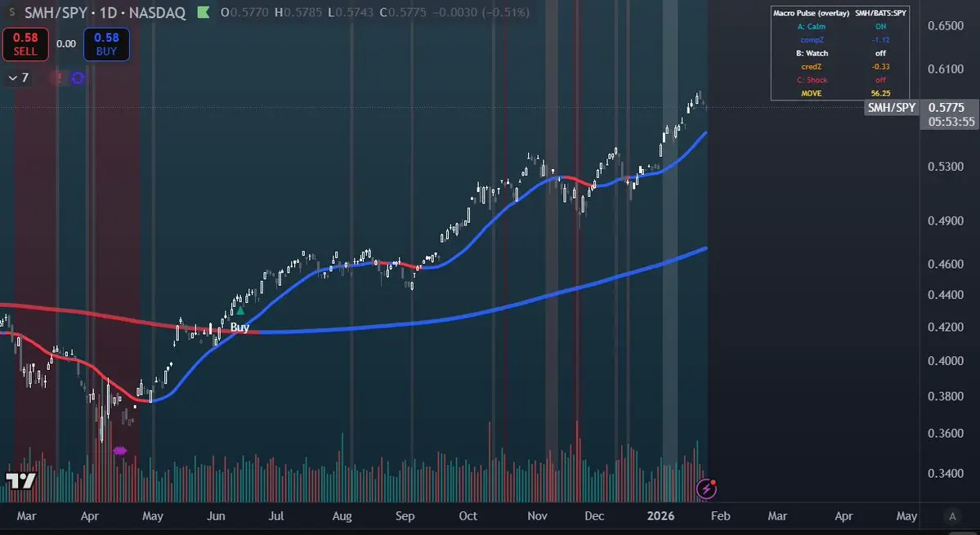Click the Aug label on the time axis
Screen dimensions: 980x535
click(342, 516)
